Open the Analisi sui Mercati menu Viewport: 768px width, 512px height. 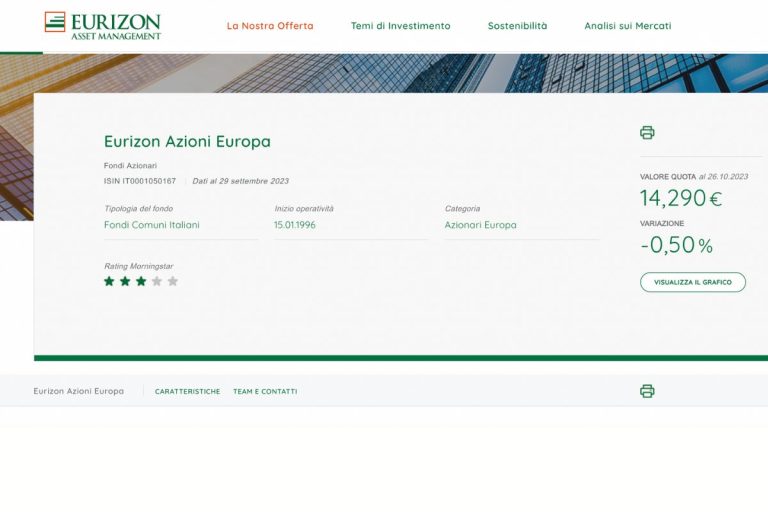point(627,26)
